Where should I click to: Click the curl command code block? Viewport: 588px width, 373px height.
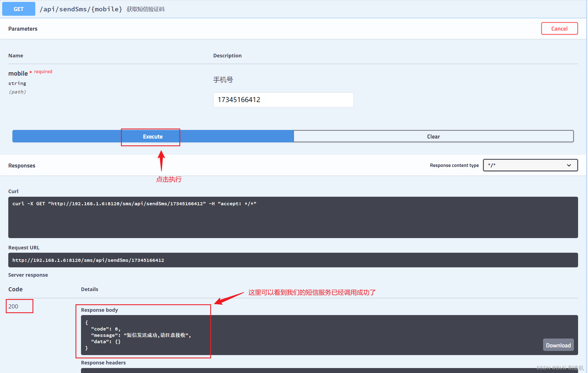pos(293,217)
